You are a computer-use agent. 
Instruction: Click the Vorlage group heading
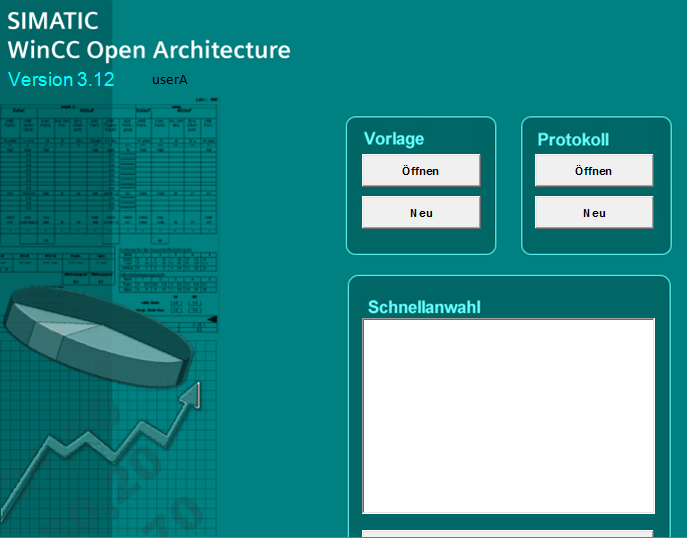(394, 139)
